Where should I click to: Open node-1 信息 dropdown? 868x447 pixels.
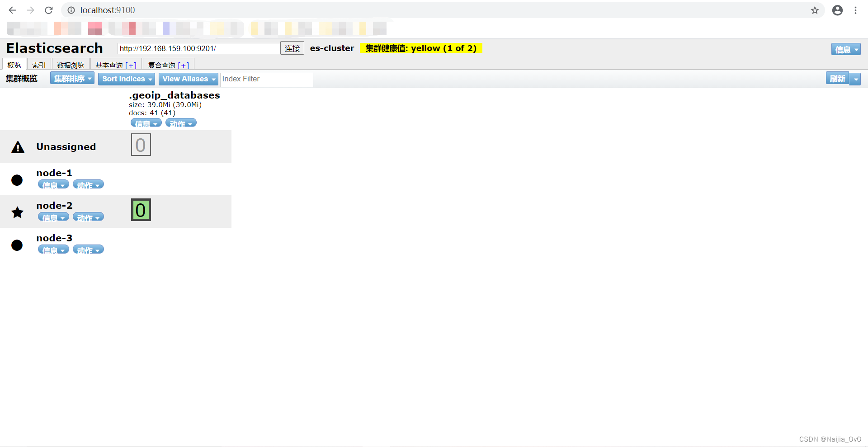pos(53,184)
